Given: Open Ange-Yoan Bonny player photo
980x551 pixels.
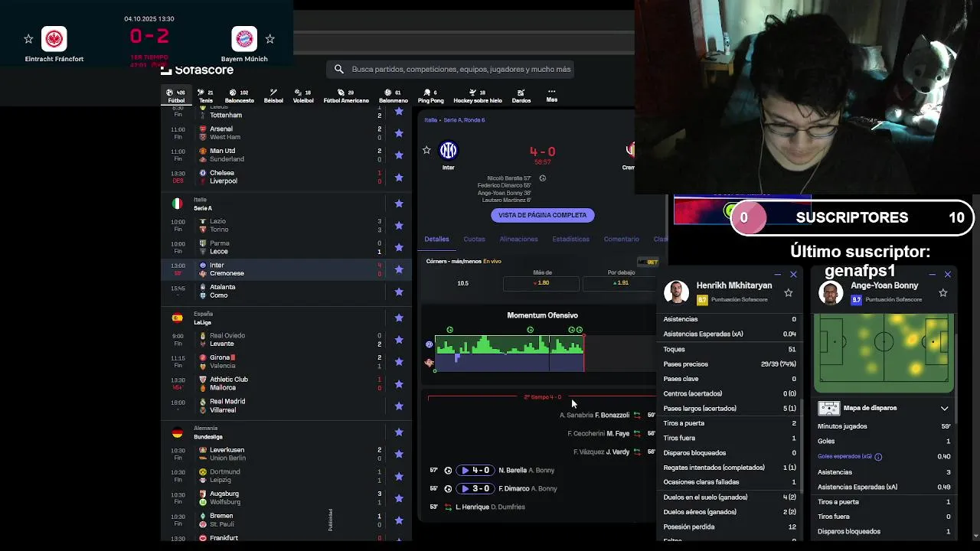Looking at the screenshot, I should point(831,292).
